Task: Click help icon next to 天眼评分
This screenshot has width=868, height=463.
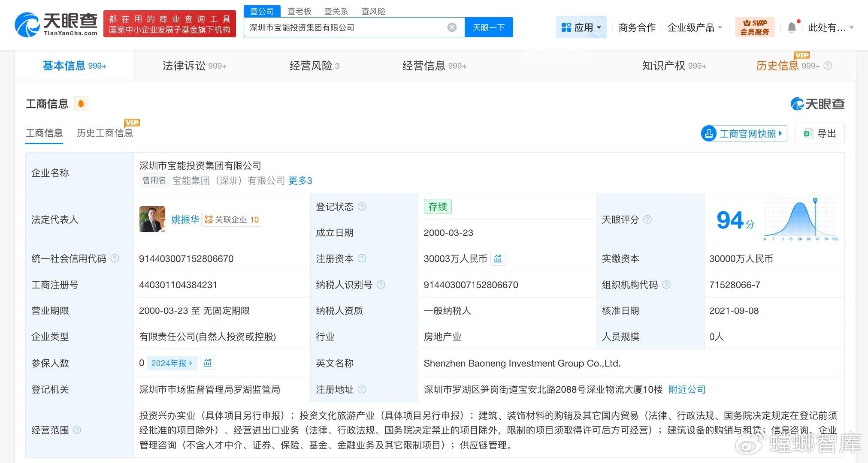Action: click(x=647, y=219)
